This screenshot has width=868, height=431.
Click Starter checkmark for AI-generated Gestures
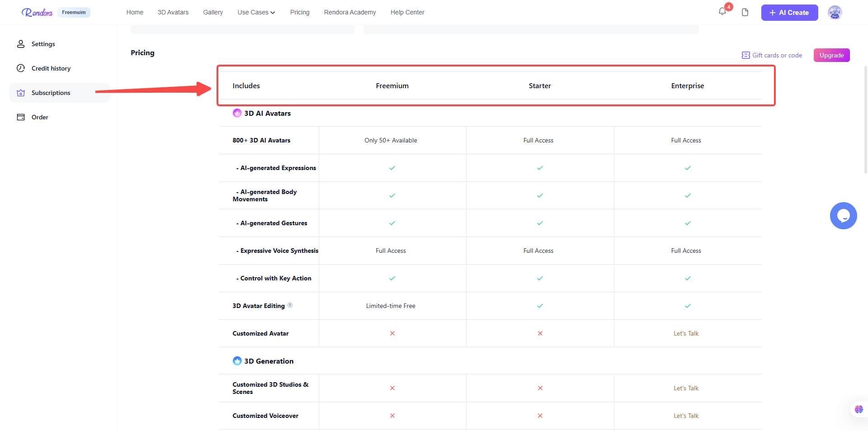coord(540,223)
